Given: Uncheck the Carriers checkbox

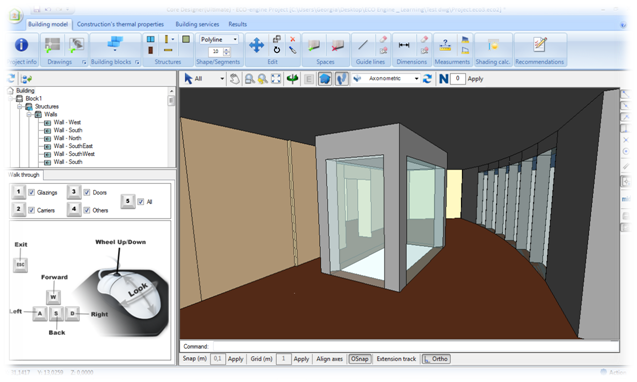Looking at the screenshot, I should (x=32, y=210).
